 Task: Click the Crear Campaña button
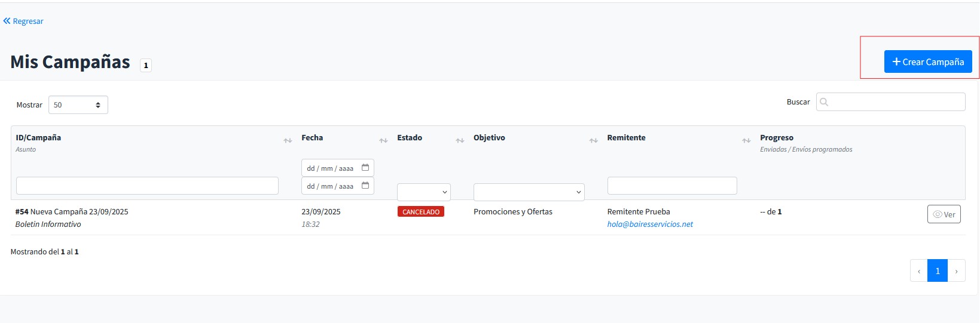pos(927,61)
